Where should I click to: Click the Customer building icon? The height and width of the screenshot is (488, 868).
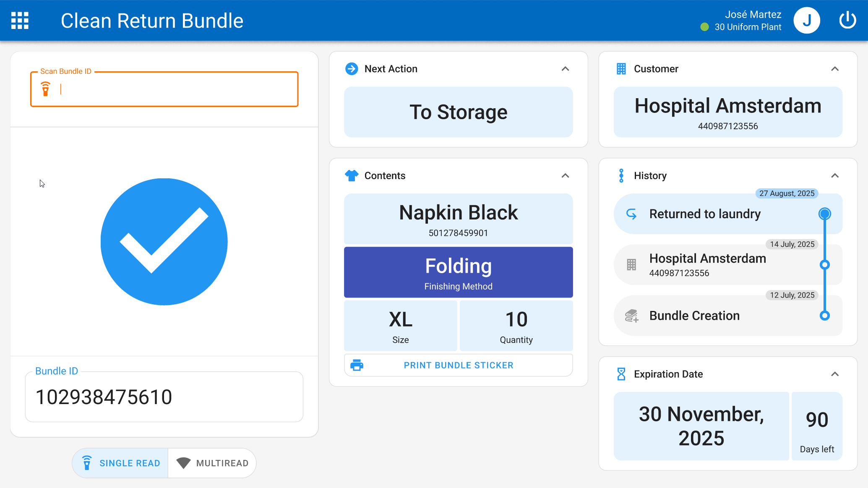[x=621, y=69]
